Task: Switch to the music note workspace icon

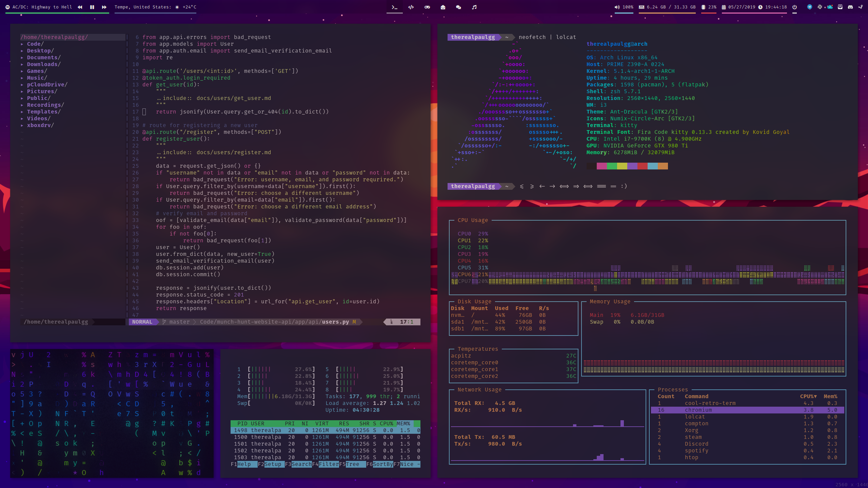Action: coord(474,7)
